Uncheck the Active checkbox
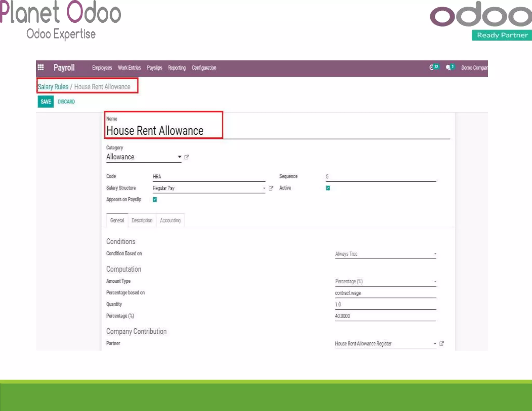This screenshot has width=532, height=411. pos(328,188)
